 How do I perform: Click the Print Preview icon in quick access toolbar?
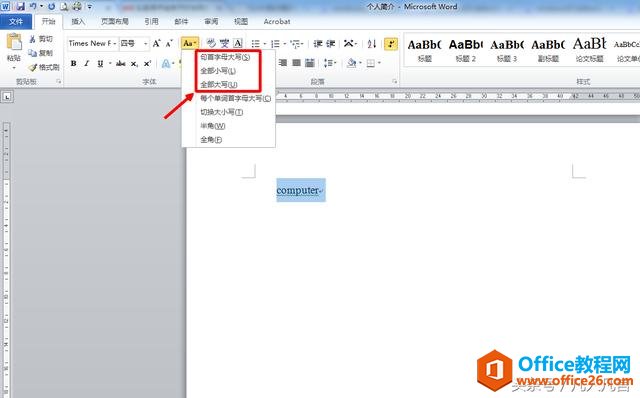[64, 7]
